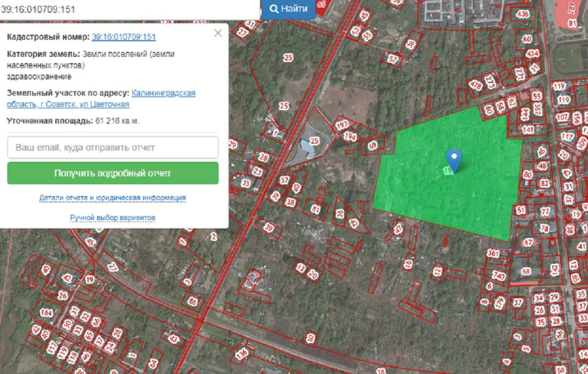
Task: Select parcel labeled 57 on map
Action: coord(393,59)
